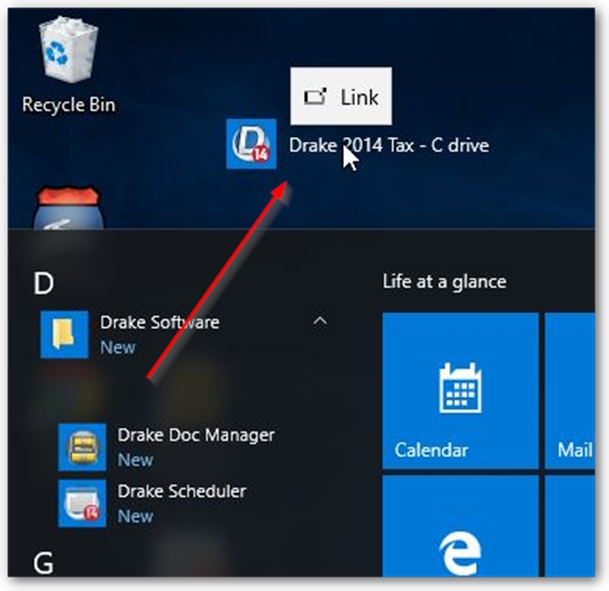Open the Recycle Bin desktop icon
The image size is (609, 591).
(x=69, y=49)
